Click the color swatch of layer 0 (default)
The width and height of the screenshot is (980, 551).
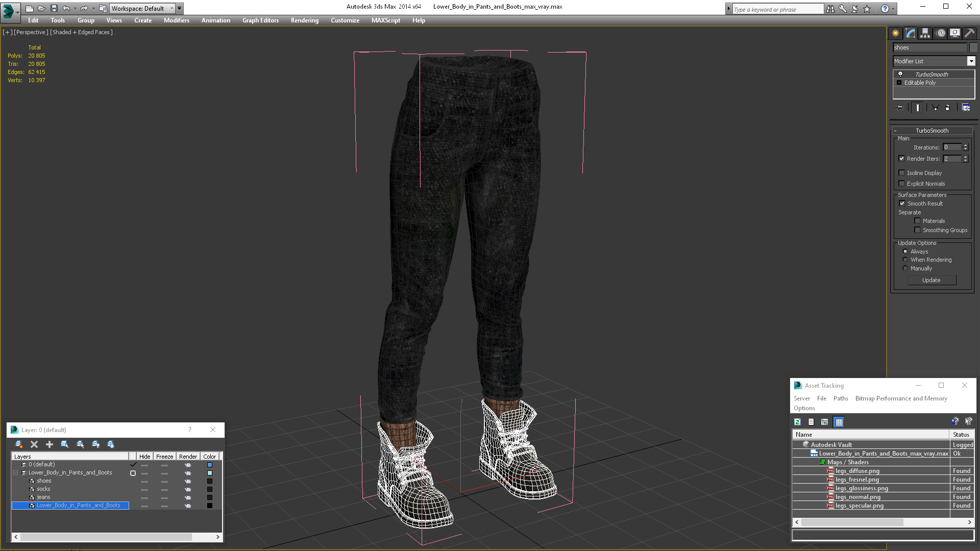pyautogui.click(x=209, y=465)
